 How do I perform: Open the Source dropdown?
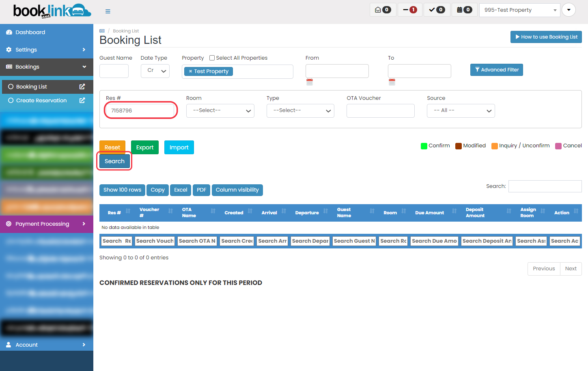coord(461,111)
